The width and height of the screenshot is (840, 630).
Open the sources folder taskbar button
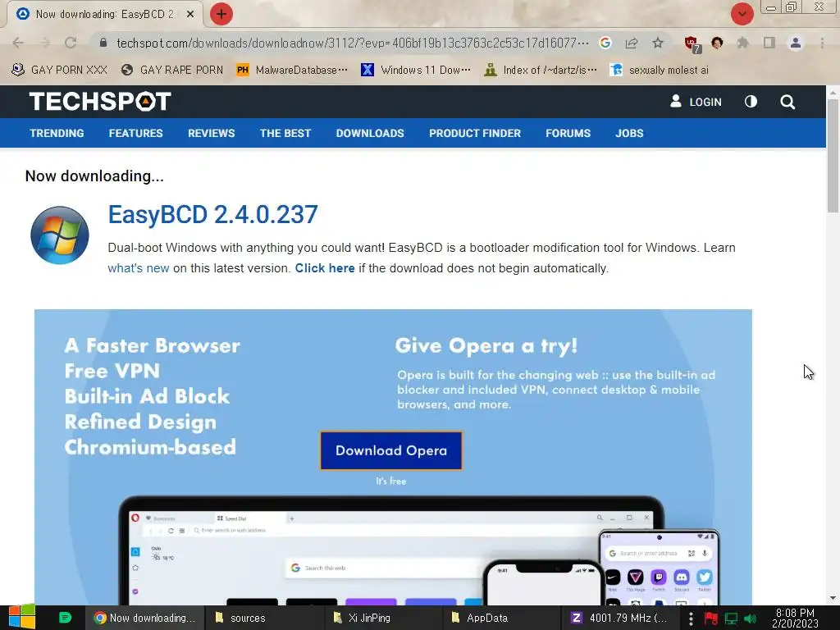tap(263, 618)
